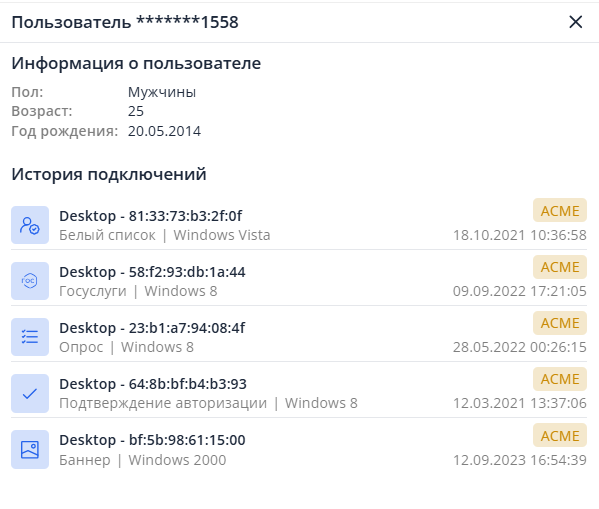Click ACME badge on Госуслуги row
Viewport: 599px width, 509px height.
[560, 267]
